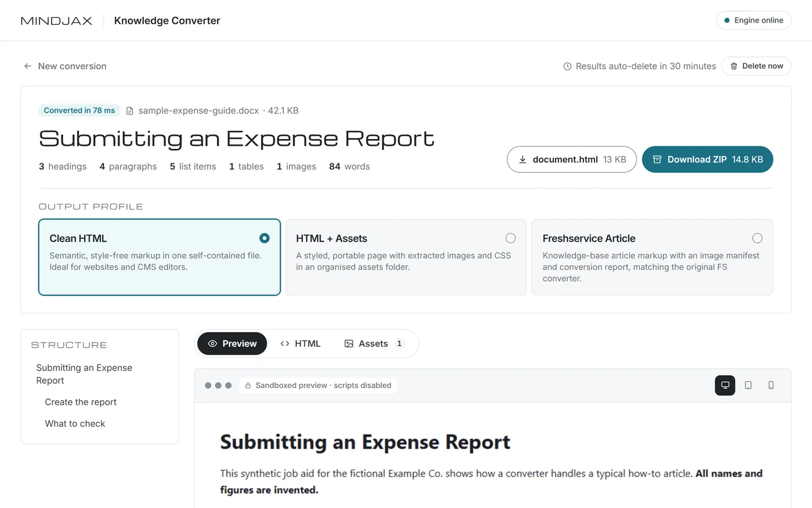
Task: Click the 84 words stat
Action: (x=350, y=167)
